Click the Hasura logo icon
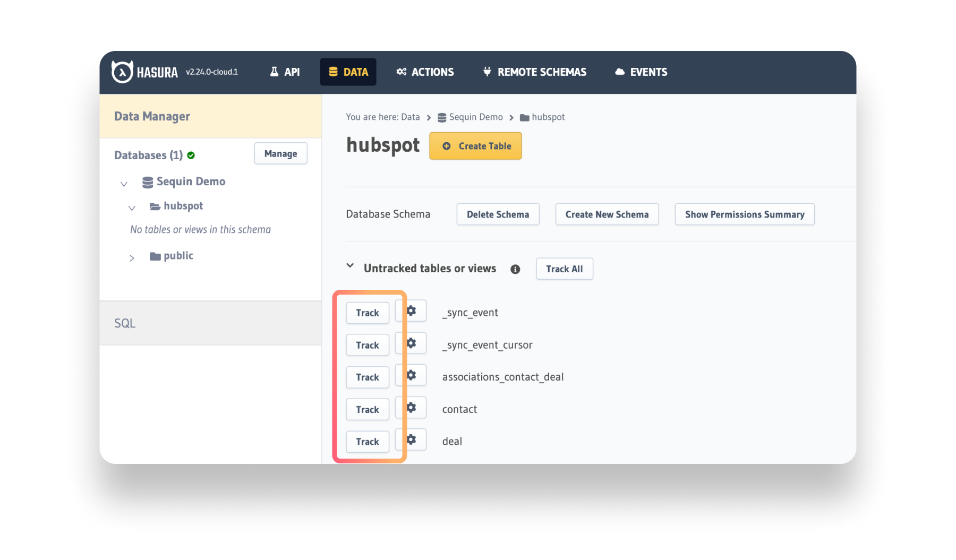956x560 pixels. 122,72
